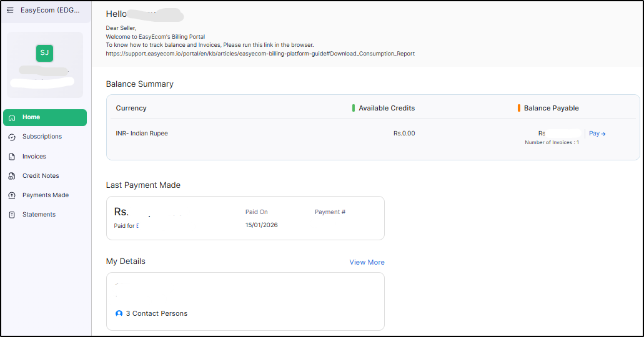Click the Pay link for balance payable
This screenshot has height=337, width=644.
[597, 134]
